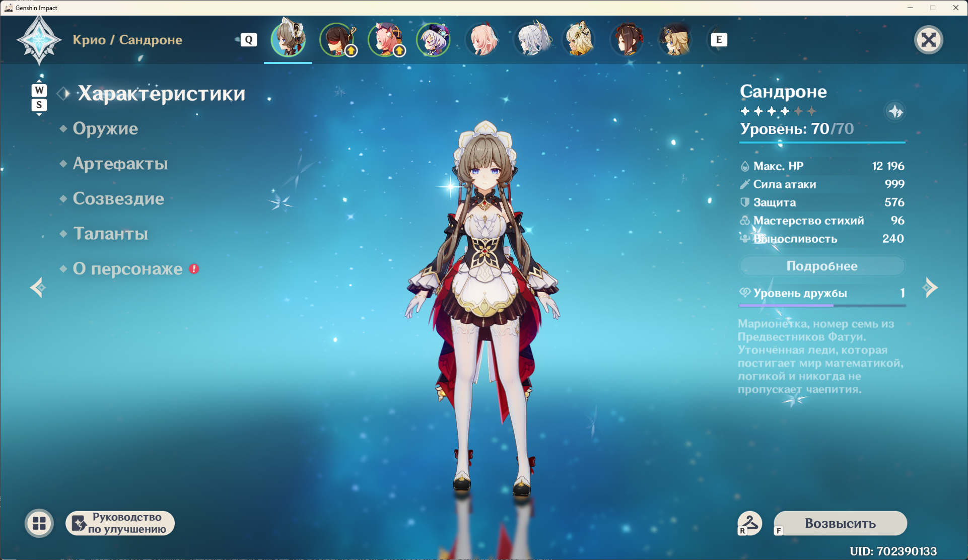Screen dimensions: 968x560
Task: Click the Защита stat row
Action: coord(822,202)
